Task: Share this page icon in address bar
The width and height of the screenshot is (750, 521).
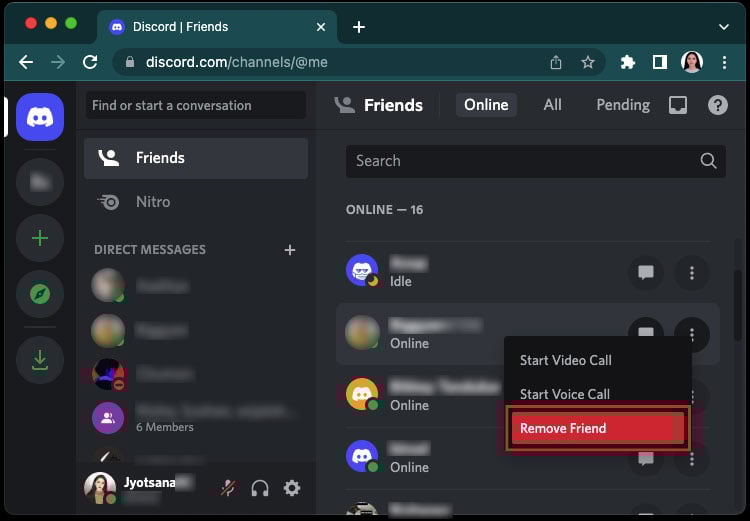Action: pyautogui.click(x=556, y=62)
